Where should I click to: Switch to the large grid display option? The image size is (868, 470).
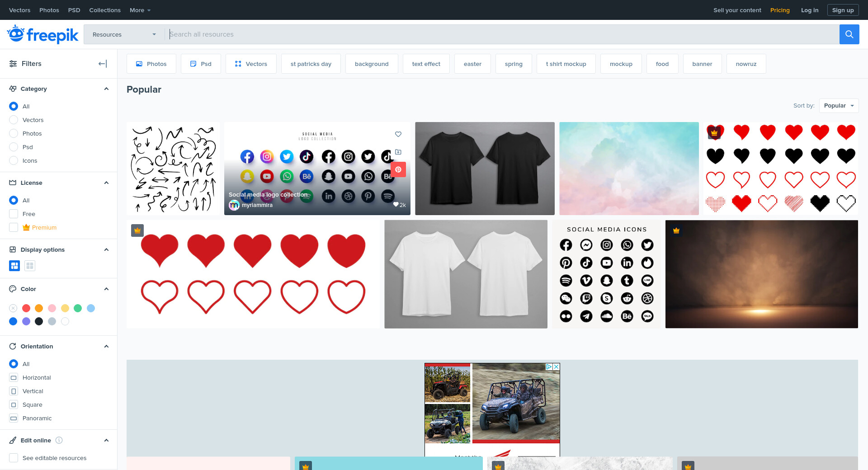pos(14,266)
